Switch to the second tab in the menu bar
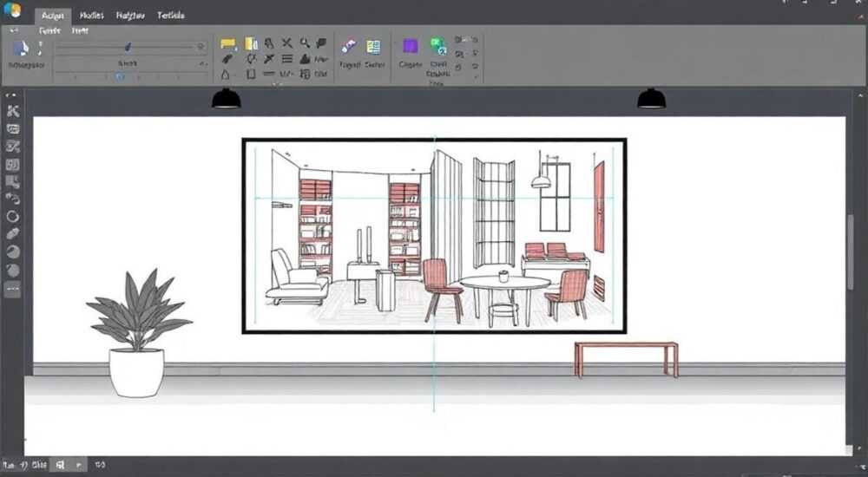This screenshot has width=868, height=477. [91, 16]
